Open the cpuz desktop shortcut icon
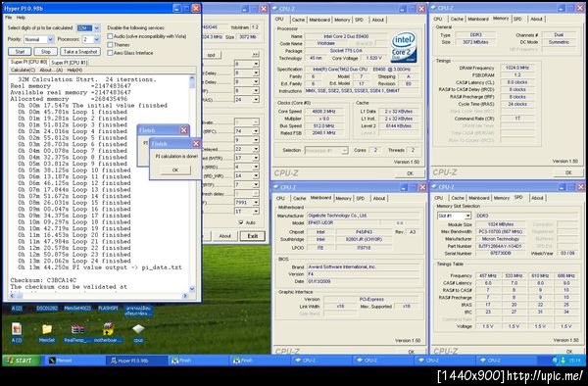The height and width of the screenshot is (386, 588). coord(138,328)
